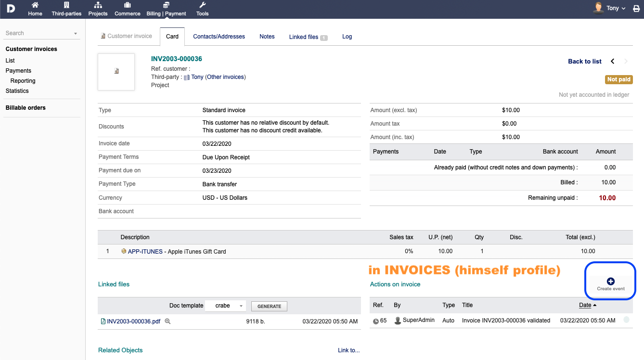This screenshot has height=360, width=644.
Task: Click the printer icon in the top bar
Action: click(636, 9)
